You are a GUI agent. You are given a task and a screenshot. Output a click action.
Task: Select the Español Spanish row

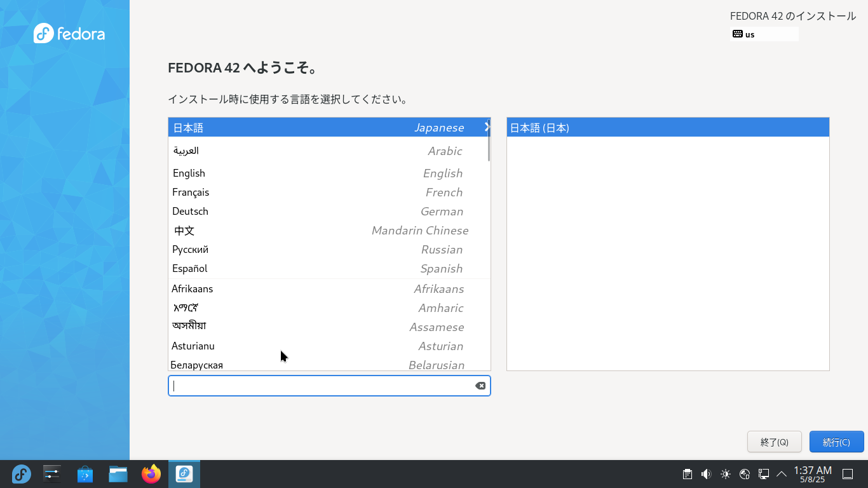coord(329,268)
